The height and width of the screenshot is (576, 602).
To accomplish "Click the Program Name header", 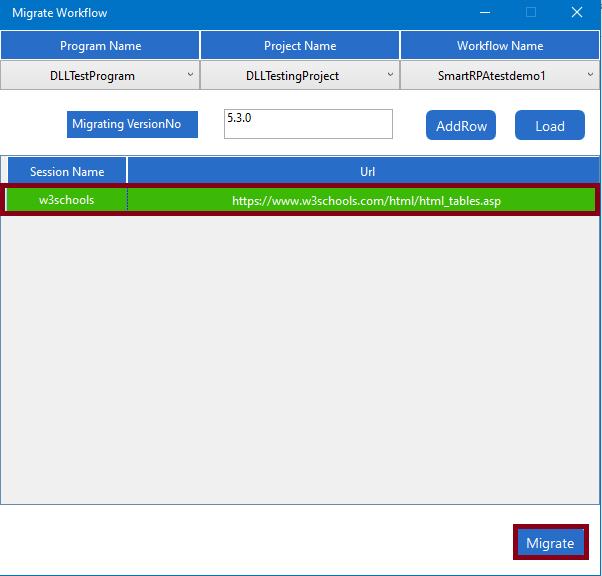I will tap(100, 46).
